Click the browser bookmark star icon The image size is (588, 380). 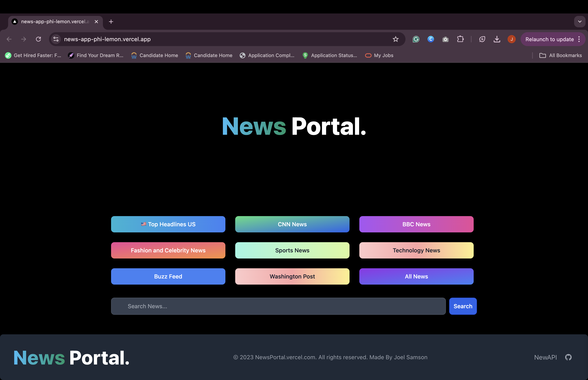[395, 39]
